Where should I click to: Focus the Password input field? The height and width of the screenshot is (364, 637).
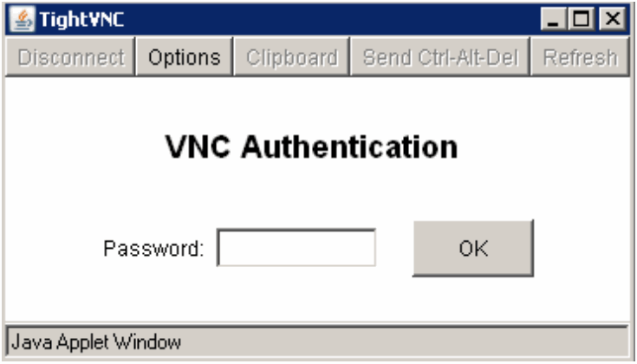tap(296, 249)
